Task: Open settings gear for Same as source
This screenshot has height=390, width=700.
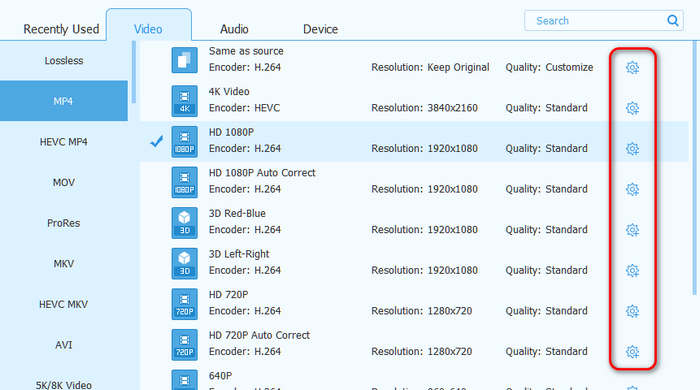Action: tap(632, 68)
